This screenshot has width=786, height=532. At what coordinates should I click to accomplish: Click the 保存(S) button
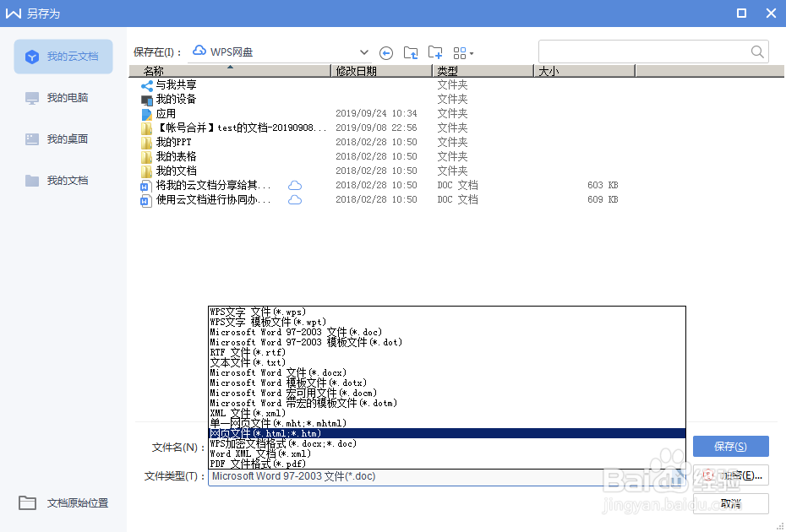click(730, 446)
